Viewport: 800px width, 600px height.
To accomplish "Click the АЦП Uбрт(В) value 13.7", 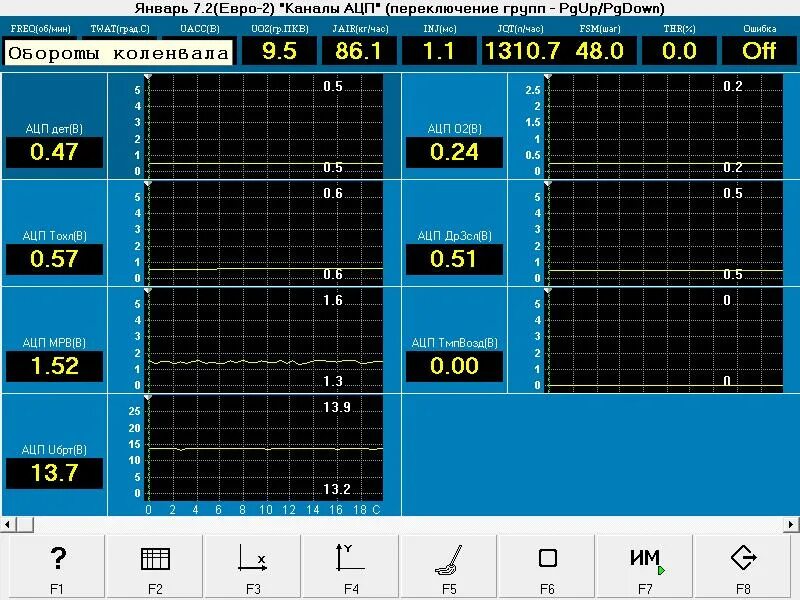I will coord(54,473).
